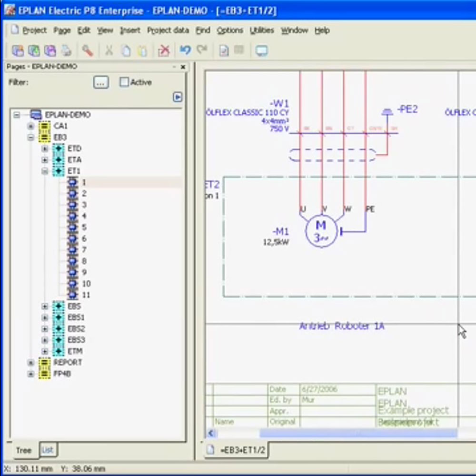
Task: Click the page document toolbar icon
Action: point(224,51)
